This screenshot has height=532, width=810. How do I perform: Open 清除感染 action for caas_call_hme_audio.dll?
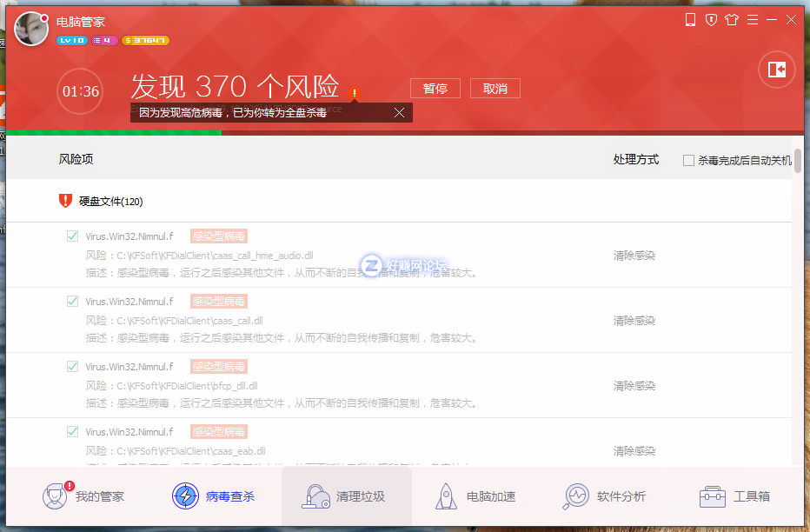click(634, 256)
